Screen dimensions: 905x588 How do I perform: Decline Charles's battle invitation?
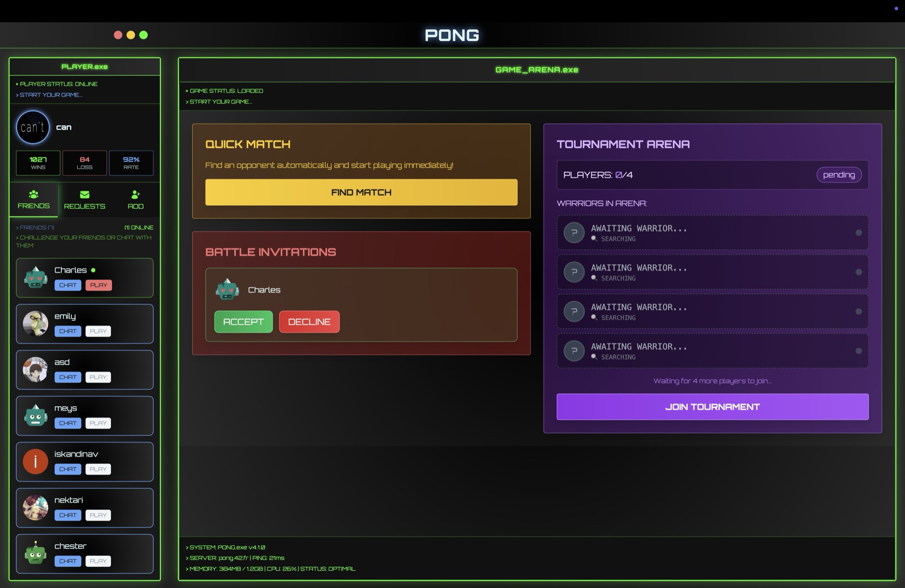click(x=309, y=322)
